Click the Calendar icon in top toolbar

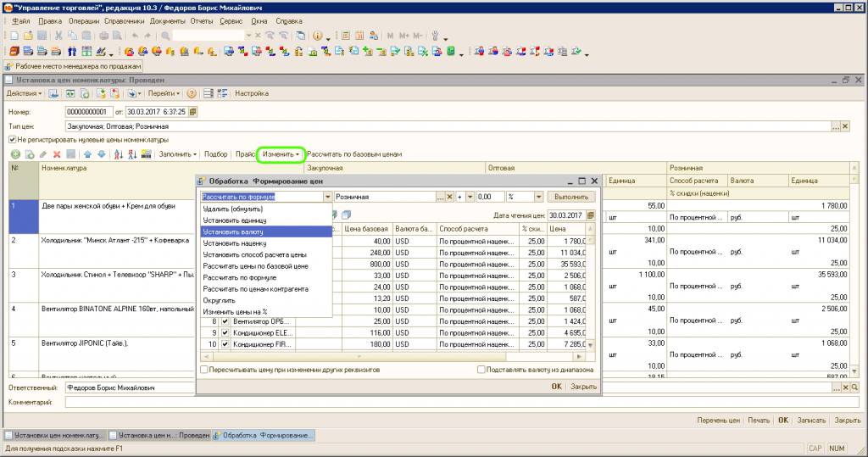[x=359, y=36]
